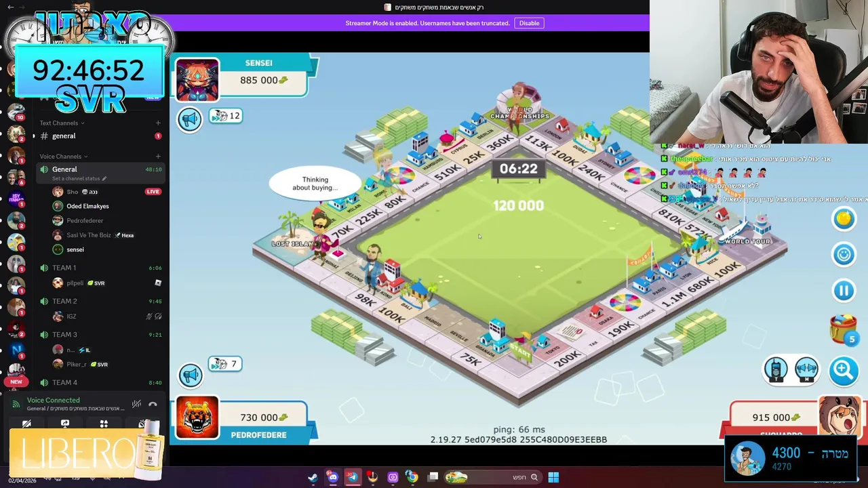Share screen button in voice panel
This screenshot has height=488, width=868.
[x=65, y=424]
